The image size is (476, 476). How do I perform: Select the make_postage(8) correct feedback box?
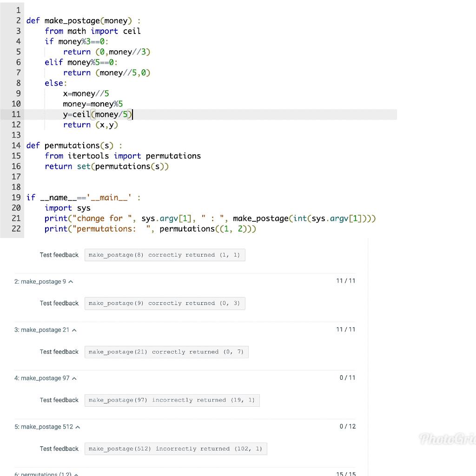[165, 255]
